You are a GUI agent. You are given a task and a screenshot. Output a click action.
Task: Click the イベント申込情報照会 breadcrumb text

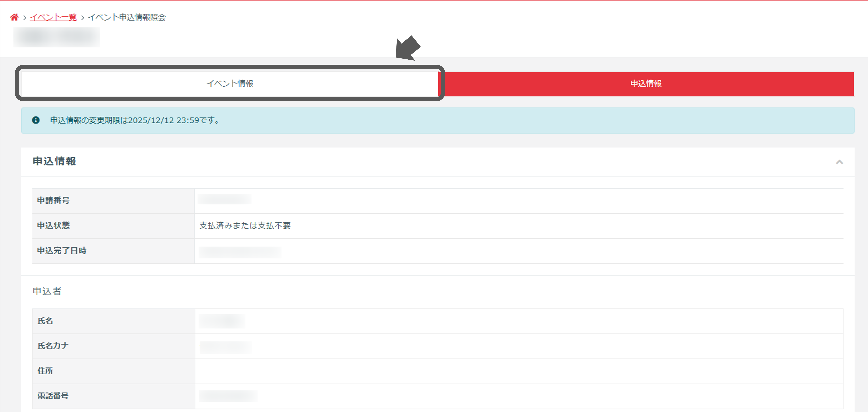(127, 17)
